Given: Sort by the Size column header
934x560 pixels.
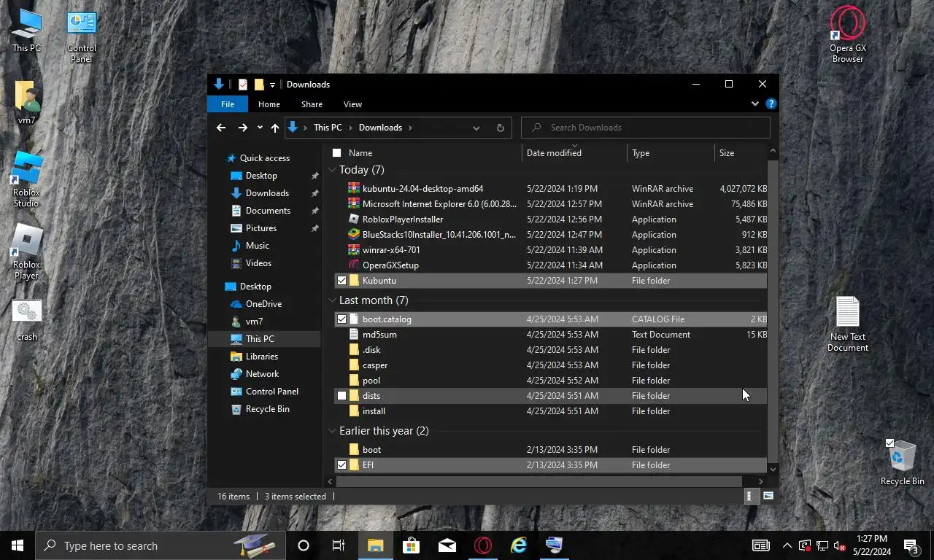Looking at the screenshot, I should tap(741, 153).
